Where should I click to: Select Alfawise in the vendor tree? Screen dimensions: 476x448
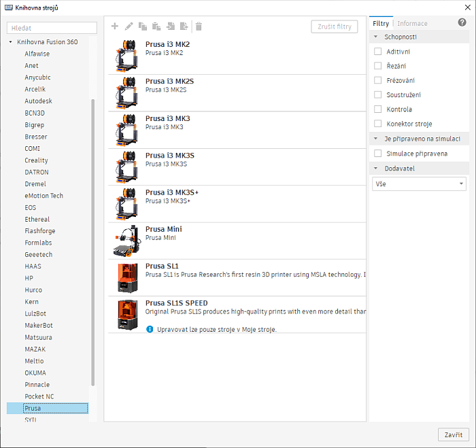click(37, 54)
